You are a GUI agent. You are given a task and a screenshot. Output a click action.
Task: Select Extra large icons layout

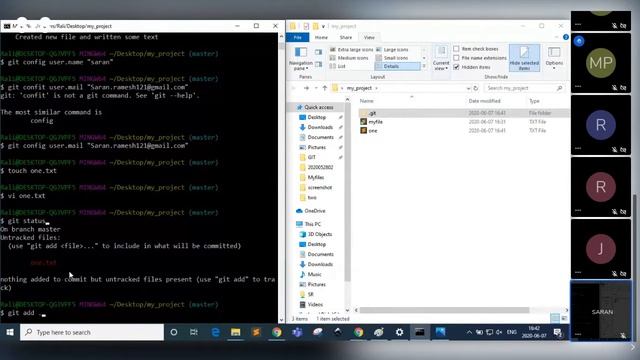[351, 49]
